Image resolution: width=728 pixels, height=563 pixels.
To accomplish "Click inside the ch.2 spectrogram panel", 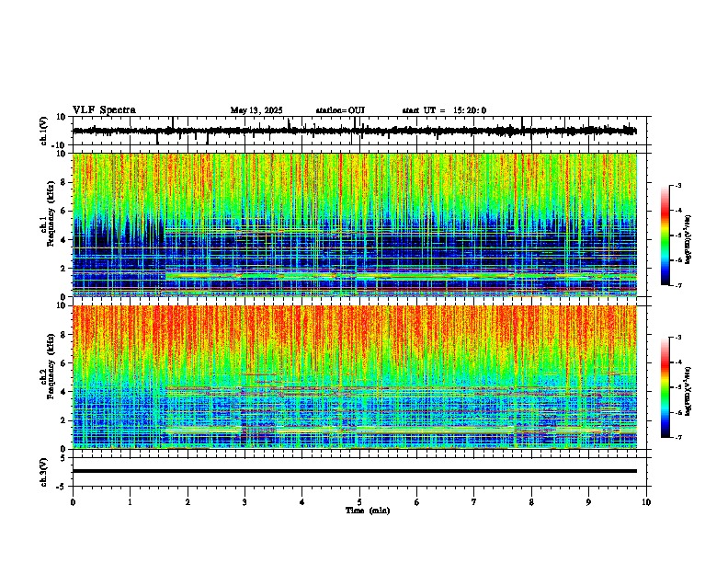I will pyautogui.click(x=355, y=377).
